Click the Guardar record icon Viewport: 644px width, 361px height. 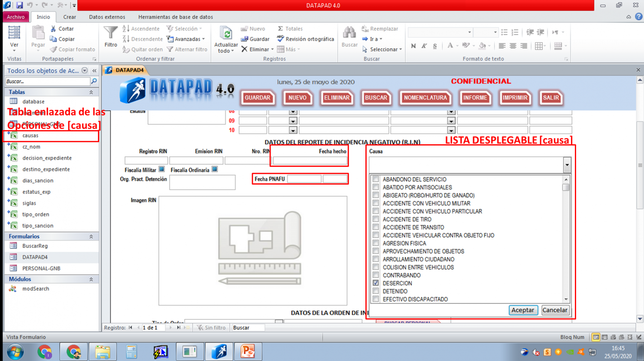244,39
